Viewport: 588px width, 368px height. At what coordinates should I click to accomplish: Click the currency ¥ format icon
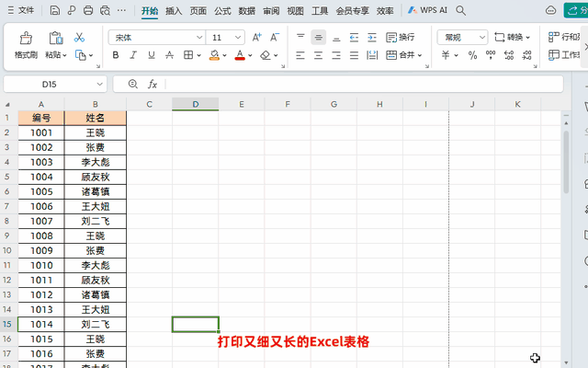click(x=446, y=55)
